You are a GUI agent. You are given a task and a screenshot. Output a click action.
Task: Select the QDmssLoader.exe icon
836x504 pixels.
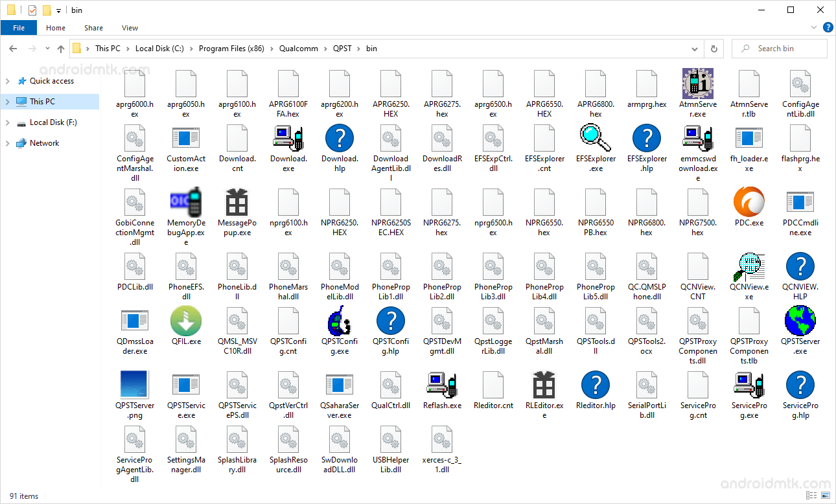point(134,321)
